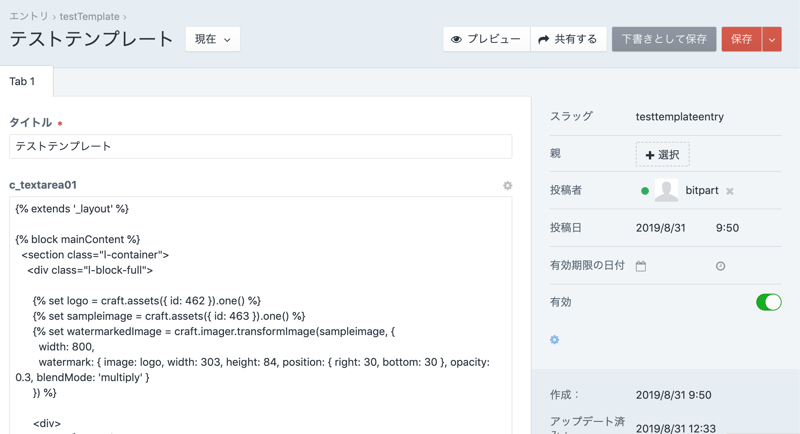Remove author bitpart with the x icon
Viewport: 800px width, 434px height.
730,191
